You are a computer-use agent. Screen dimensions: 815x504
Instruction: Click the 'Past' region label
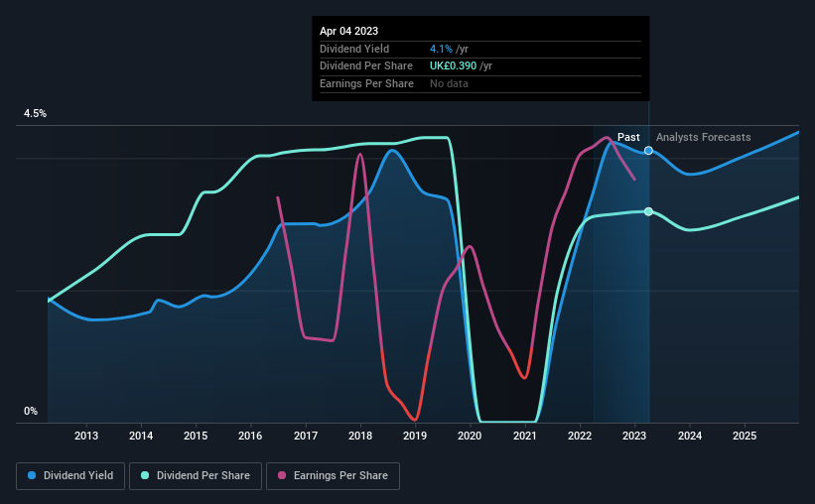[x=628, y=137]
